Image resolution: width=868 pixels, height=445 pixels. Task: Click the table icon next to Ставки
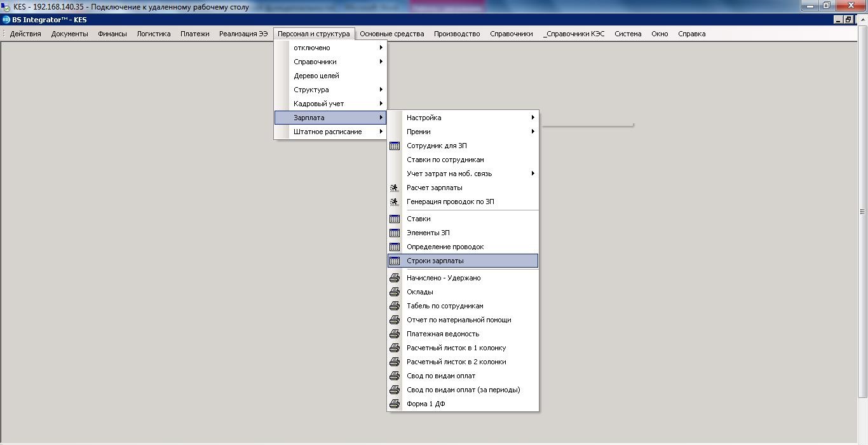click(395, 219)
